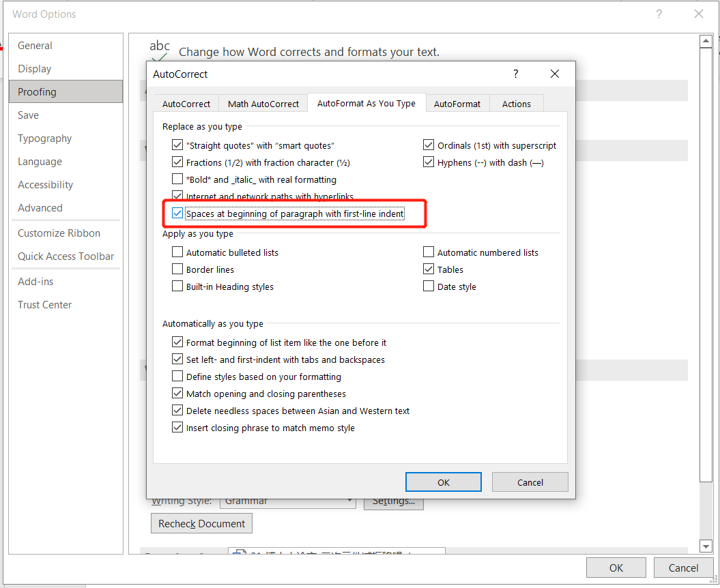Confirm changes with the OK button
The width and height of the screenshot is (720, 588).
(x=443, y=482)
